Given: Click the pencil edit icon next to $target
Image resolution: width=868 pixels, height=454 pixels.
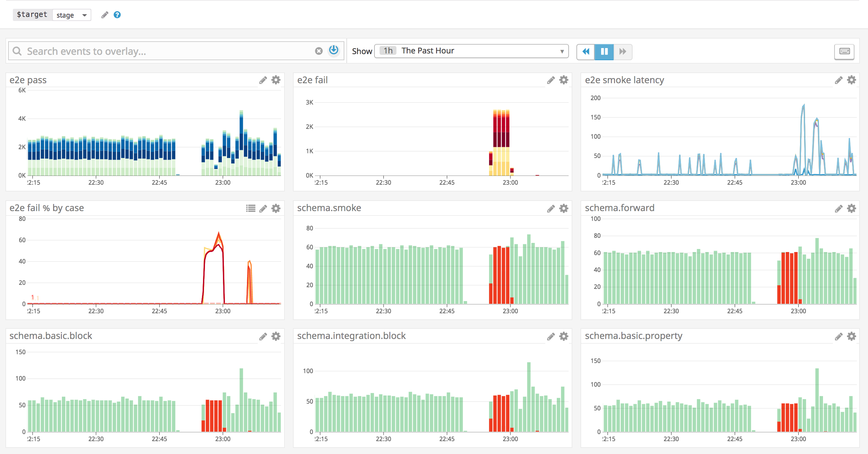Looking at the screenshot, I should click(x=105, y=15).
